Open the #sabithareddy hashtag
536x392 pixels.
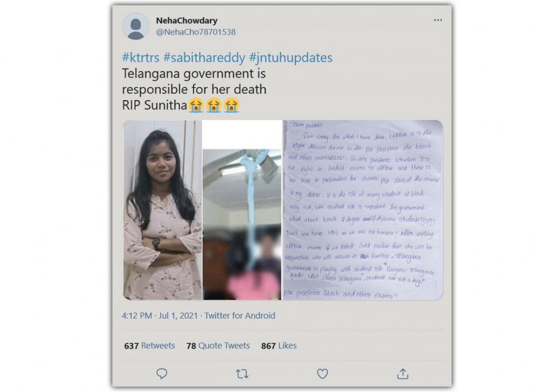tap(205, 58)
